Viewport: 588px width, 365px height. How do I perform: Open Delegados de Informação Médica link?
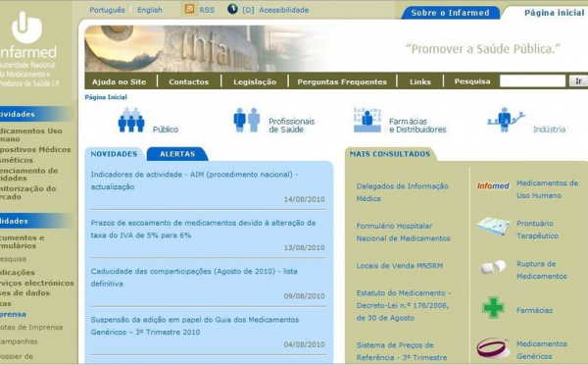(403, 192)
